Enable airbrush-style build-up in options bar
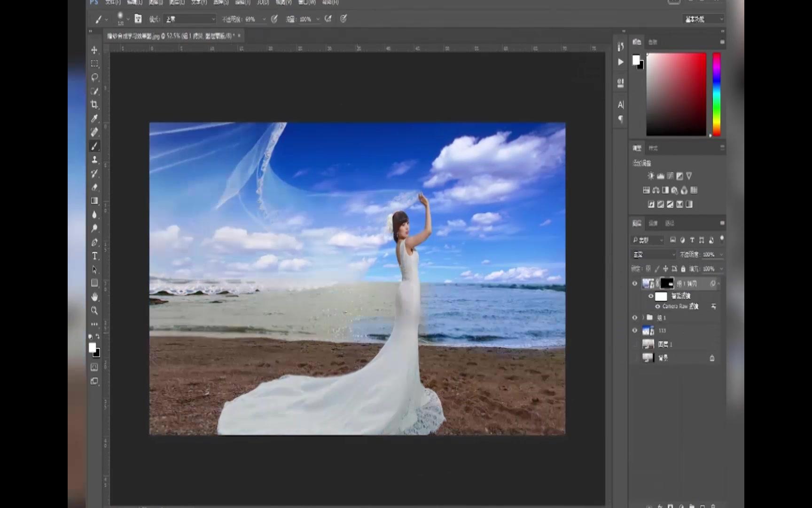Image resolution: width=812 pixels, height=508 pixels. point(328,19)
